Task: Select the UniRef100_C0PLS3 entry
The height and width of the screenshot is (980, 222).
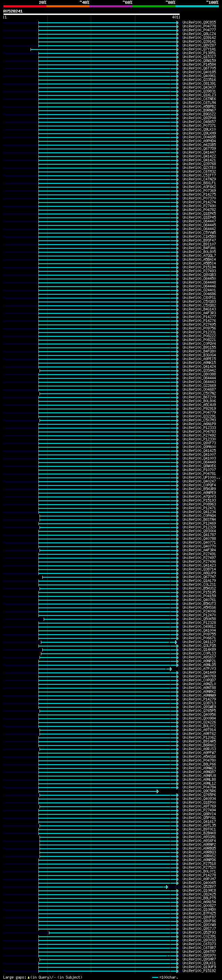Action: 199,653
